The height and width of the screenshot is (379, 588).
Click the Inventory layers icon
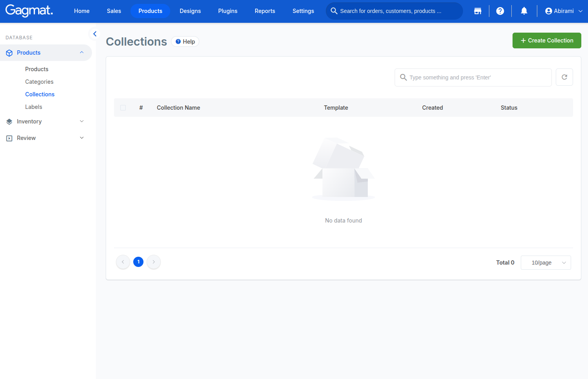(x=9, y=121)
